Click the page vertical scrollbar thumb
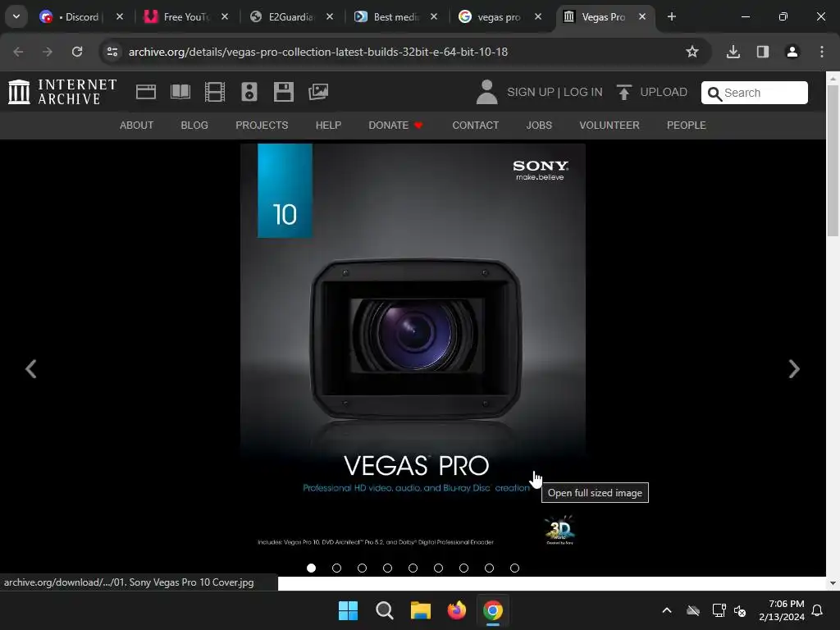Viewport: 840px width, 630px height. click(833, 161)
